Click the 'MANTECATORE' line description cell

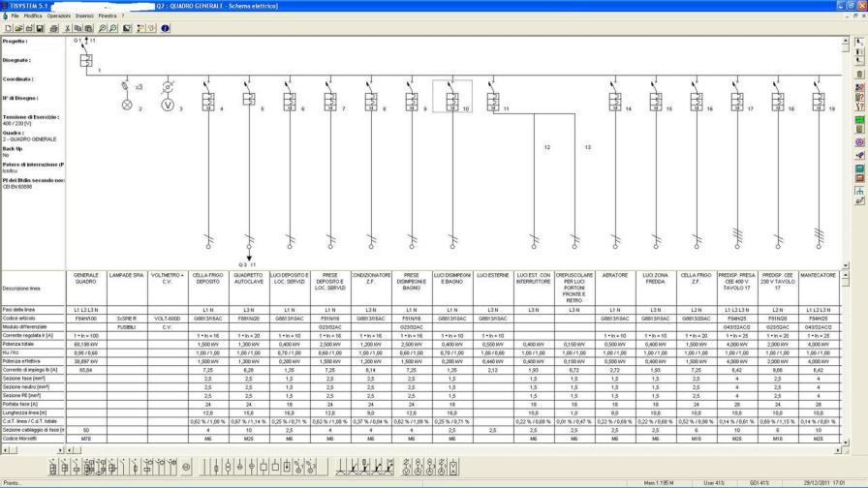click(819, 276)
